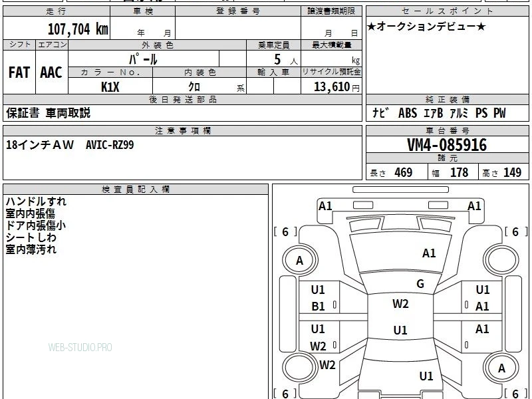Click the G mark on the windshield
Image resolution: width=532 pixels, height=399 pixels.
pyautogui.click(x=420, y=284)
